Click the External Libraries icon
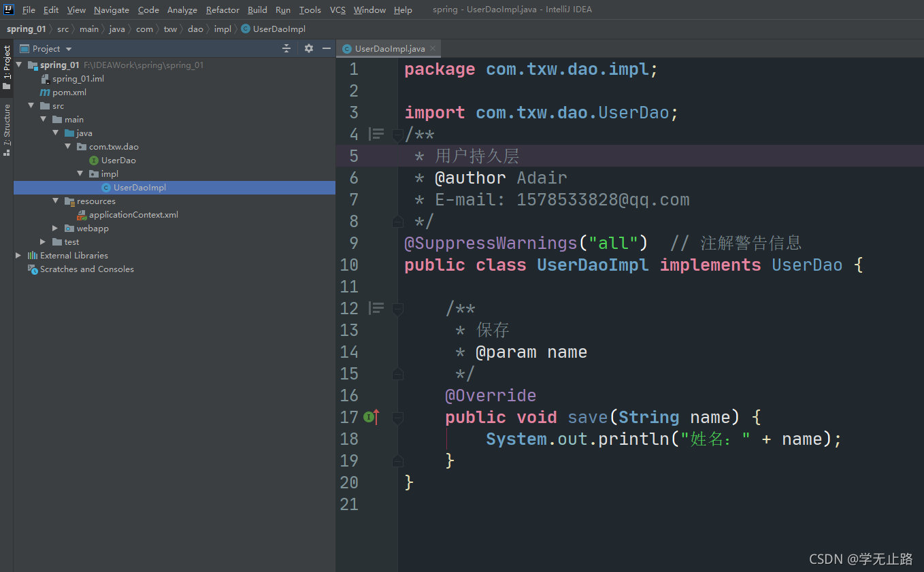 [x=33, y=256]
